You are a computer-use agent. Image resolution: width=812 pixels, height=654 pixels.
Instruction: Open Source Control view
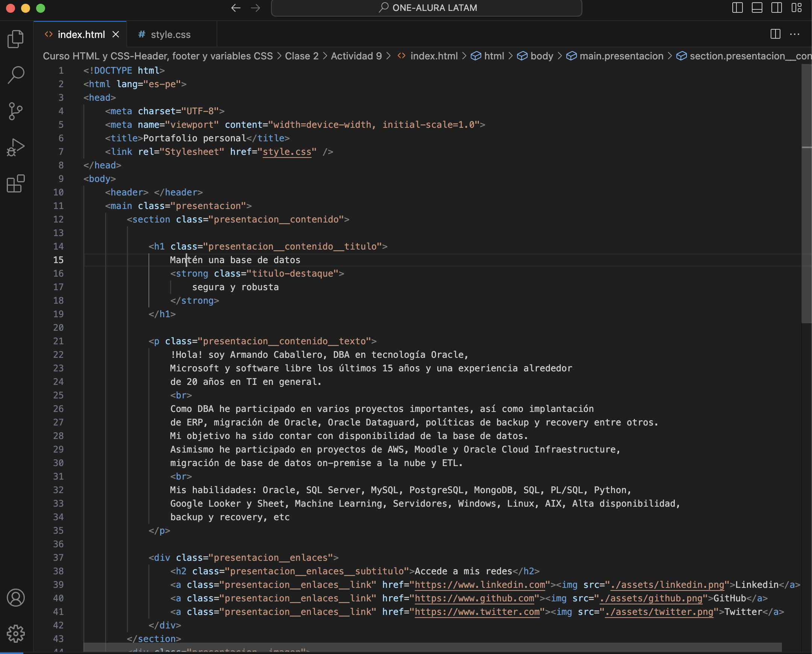coord(16,111)
